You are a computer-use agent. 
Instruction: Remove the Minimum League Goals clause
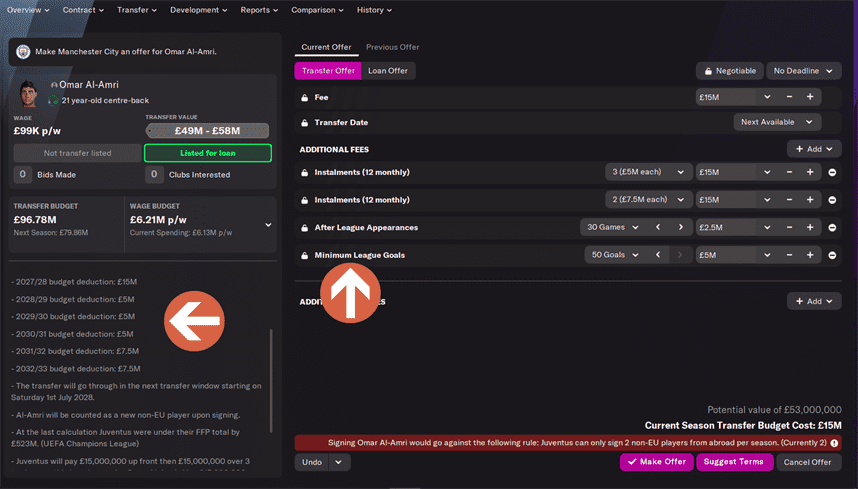pos(832,255)
